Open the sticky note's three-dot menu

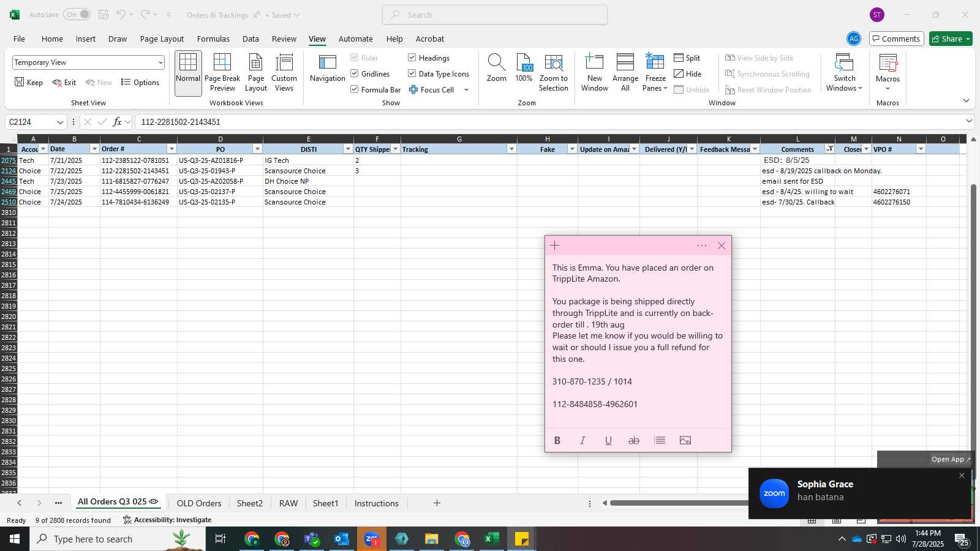[x=702, y=246]
